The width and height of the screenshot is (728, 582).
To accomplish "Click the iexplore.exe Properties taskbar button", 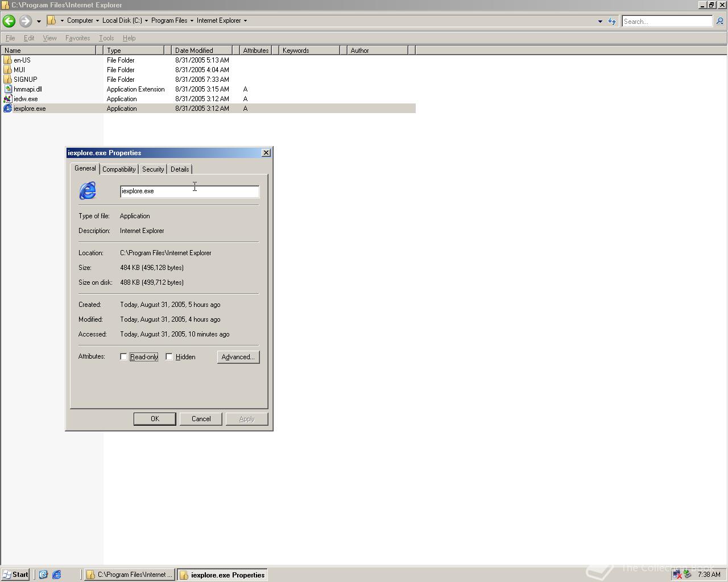I will coord(222,575).
